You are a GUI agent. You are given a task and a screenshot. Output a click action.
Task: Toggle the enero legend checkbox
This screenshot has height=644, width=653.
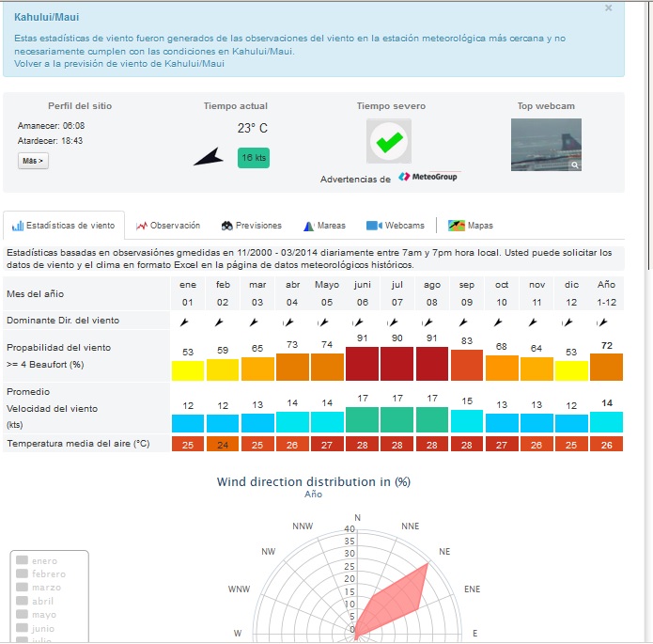coord(22,560)
